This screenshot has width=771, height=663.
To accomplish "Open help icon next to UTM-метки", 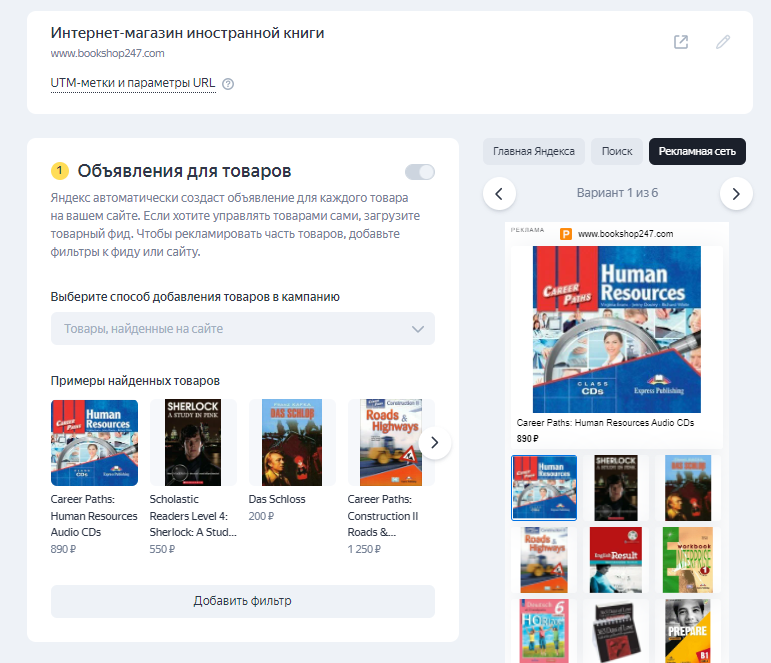I will tap(228, 84).
